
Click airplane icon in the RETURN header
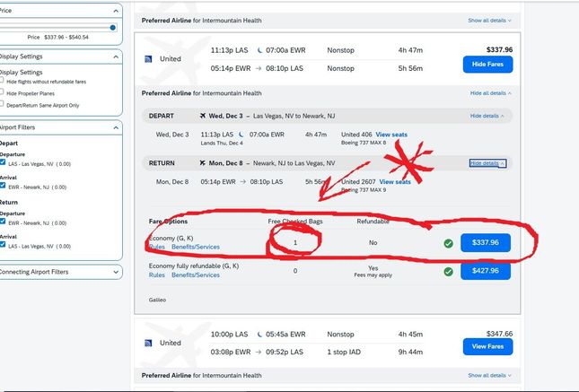click(202, 163)
